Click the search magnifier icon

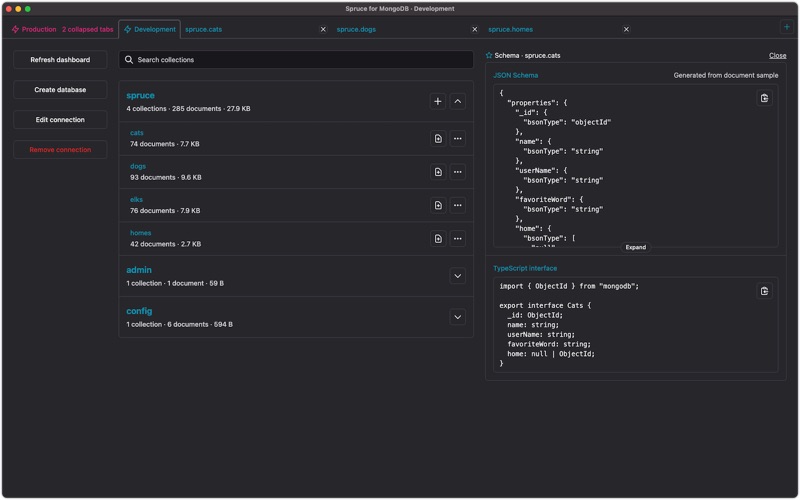click(129, 60)
